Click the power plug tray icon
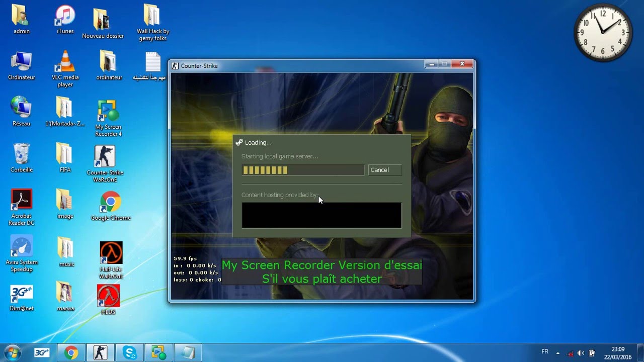Screen dimensions: 644x362 tap(592, 353)
